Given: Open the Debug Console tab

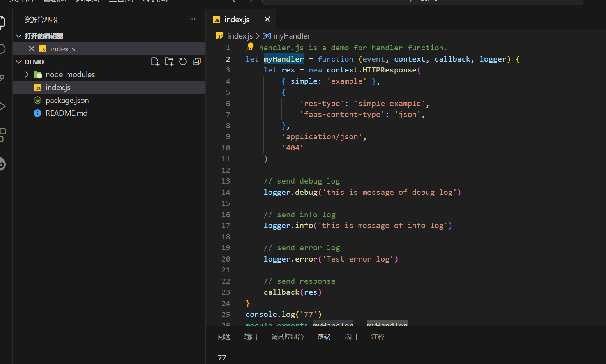Looking at the screenshot, I should coord(287,337).
